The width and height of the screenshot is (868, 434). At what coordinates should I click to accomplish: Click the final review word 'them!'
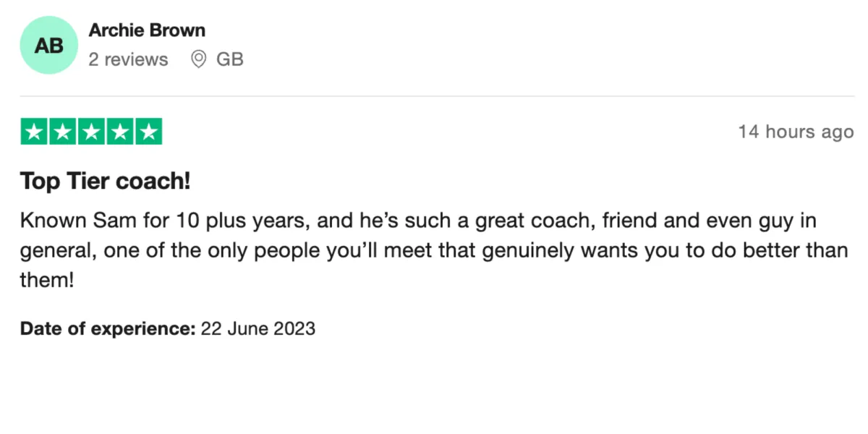coord(47,281)
